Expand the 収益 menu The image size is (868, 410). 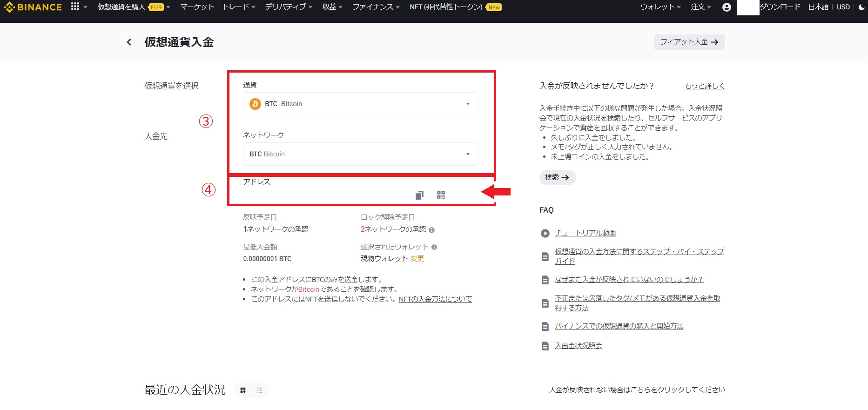(x=332, y=7)
